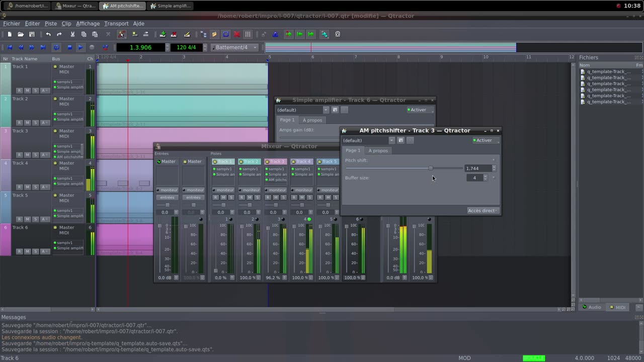Step the tempo 120 4/4 spinbox arrows
Viewport: 644px width, 362px height.
click(x=205, y=47)
